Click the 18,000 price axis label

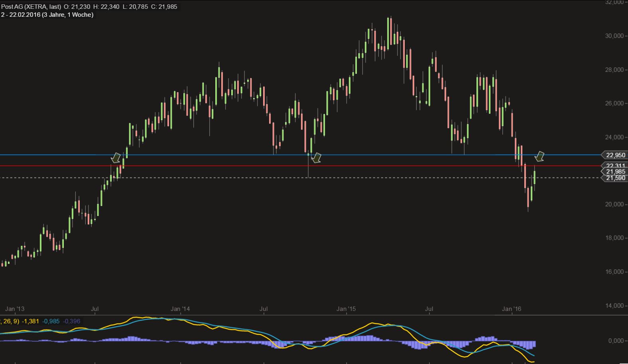(x=614, y=238)
